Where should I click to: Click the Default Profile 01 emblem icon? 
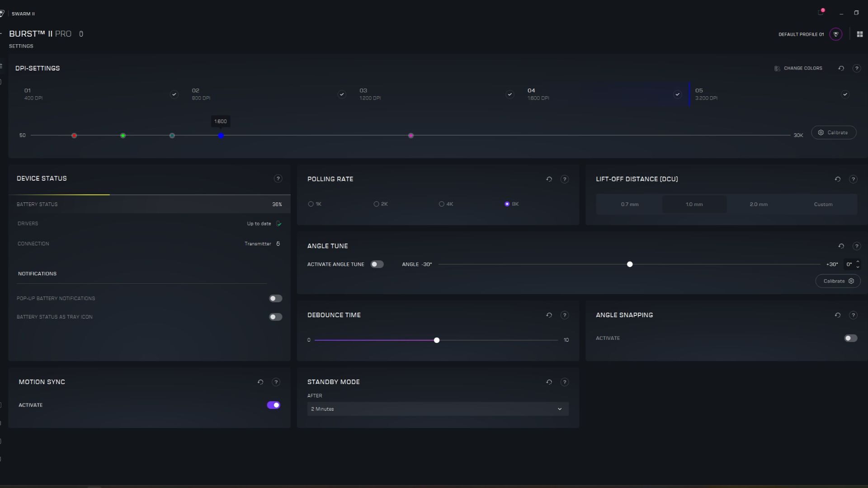pos(835,34)
